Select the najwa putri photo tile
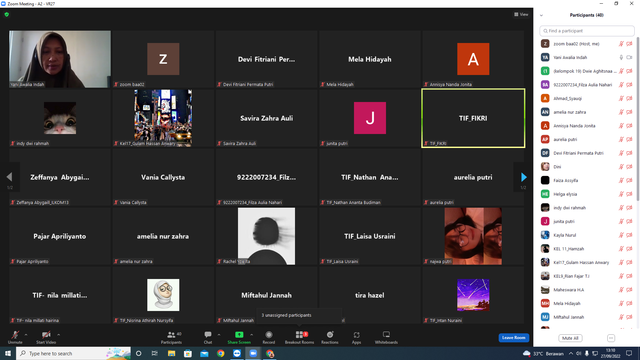 click(473, 236)
